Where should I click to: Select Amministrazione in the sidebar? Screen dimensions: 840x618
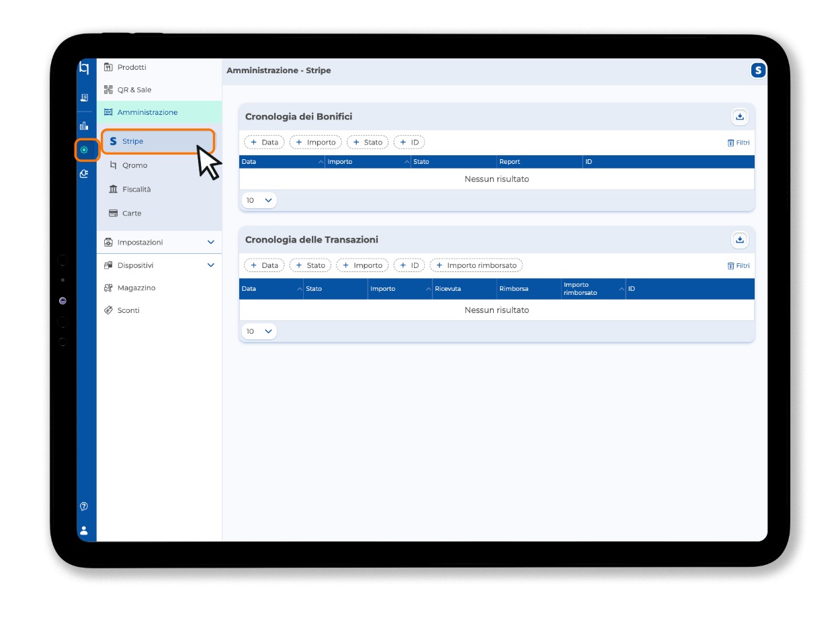(159, 112)
